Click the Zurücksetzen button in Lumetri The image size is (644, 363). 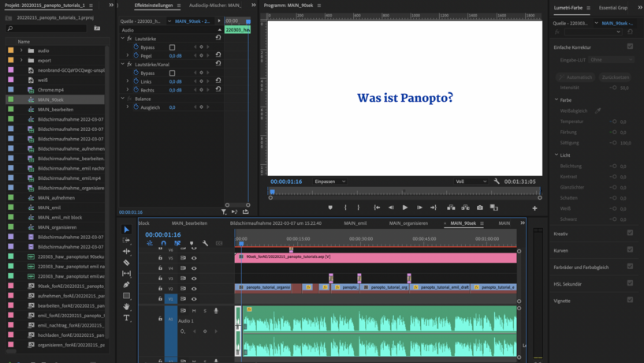click(x=616, y=77)
